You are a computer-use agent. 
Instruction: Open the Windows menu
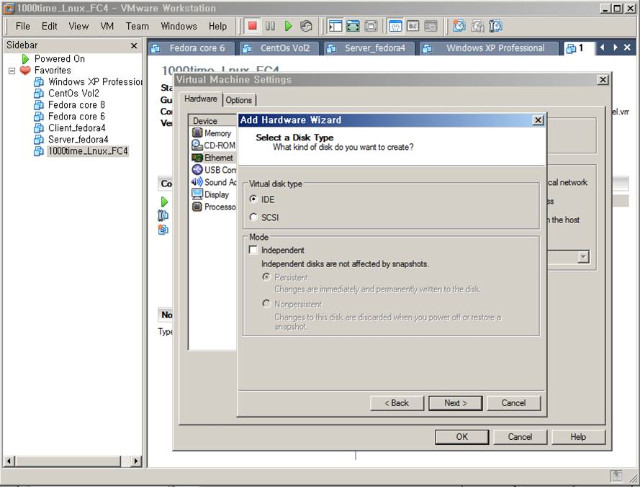(179, 26)
